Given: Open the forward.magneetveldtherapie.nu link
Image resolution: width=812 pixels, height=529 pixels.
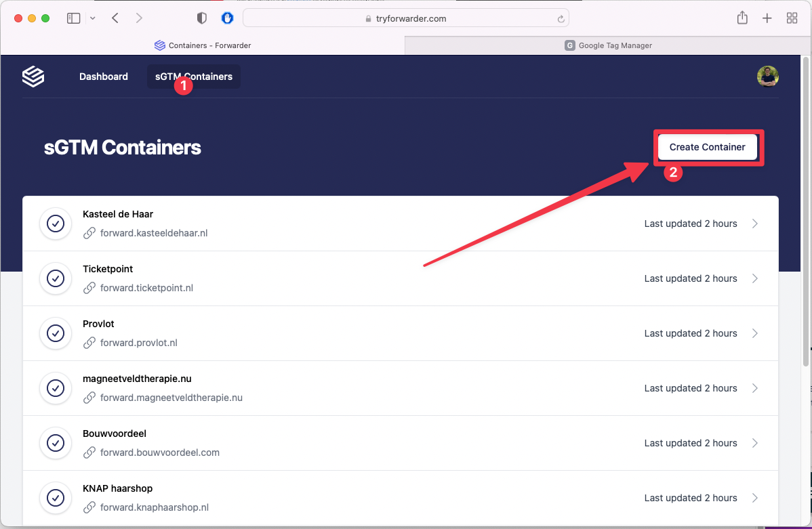Looking at the screenshot, I should pos(171,398).
